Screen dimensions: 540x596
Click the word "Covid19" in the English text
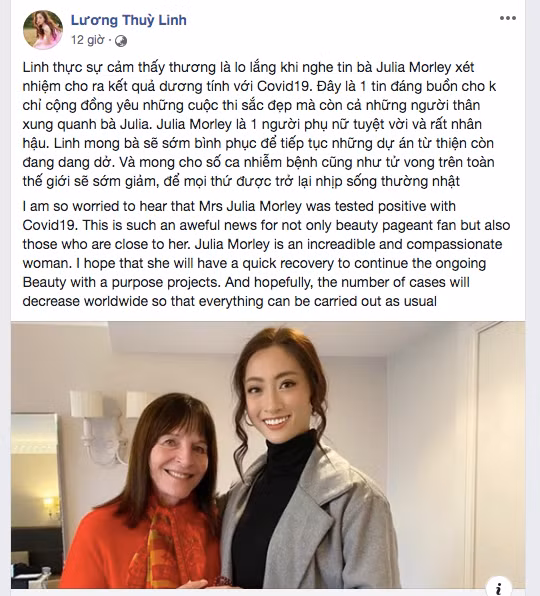[x=50, y=225]
